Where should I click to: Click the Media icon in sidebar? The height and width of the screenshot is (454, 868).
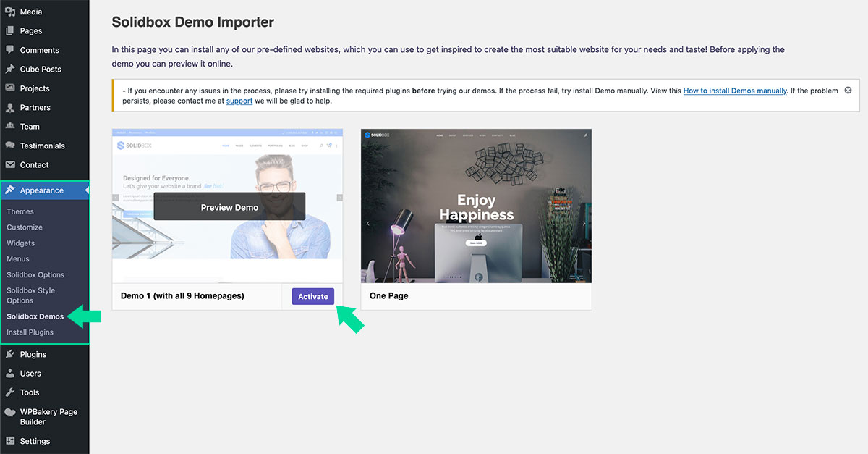10,12
